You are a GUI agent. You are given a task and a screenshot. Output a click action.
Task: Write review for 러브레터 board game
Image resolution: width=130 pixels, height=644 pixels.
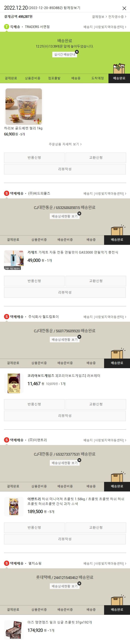(65, 416)
